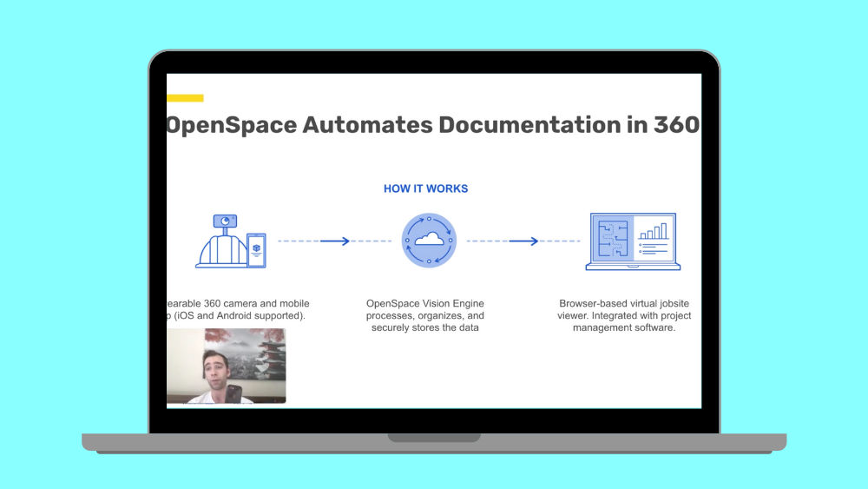This screenshot has width=868, height=489.
Task: Click 'securely stores the data' text
Action: click(425, 327)
